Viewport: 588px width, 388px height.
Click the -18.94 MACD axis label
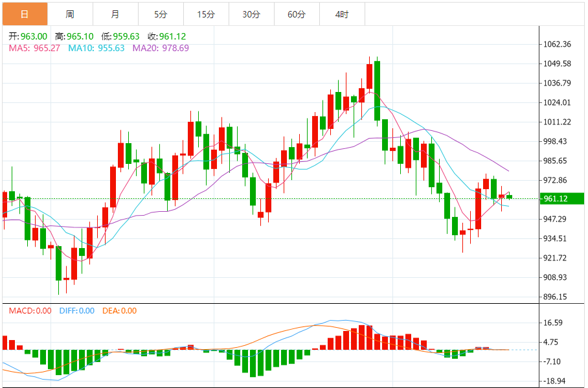click(x=554, y=382)
